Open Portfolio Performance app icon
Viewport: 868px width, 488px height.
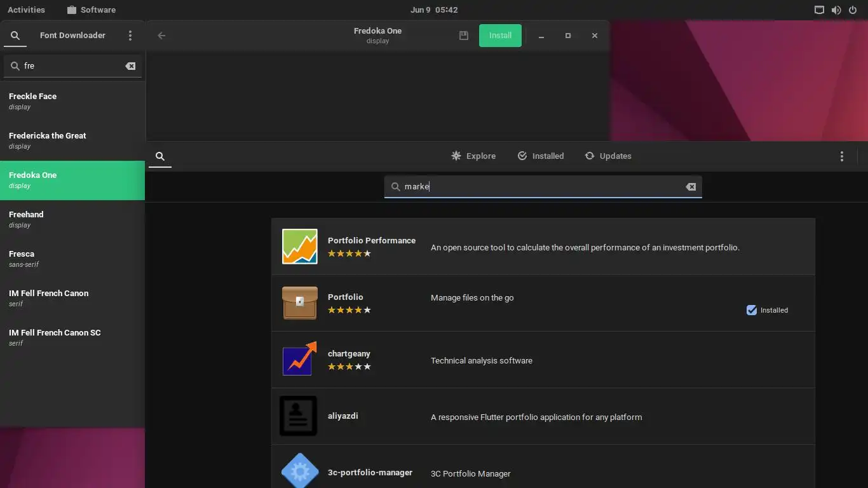(x=300, y=247)
